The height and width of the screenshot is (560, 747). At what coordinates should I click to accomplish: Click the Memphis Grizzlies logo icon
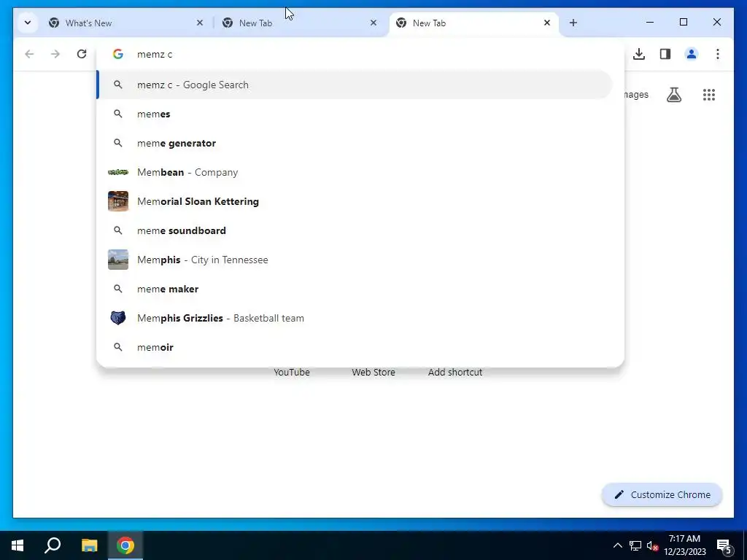[118, 318]
